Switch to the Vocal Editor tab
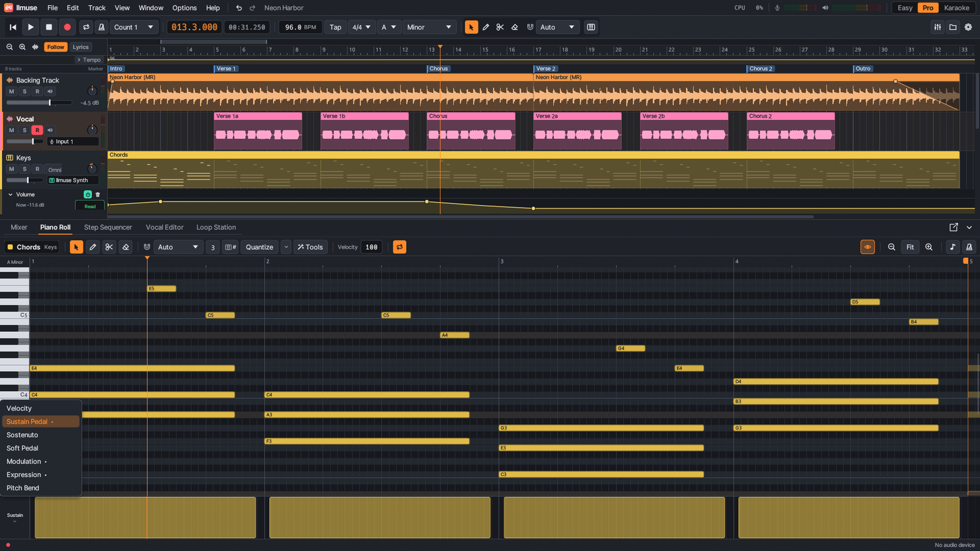 (165, 227)
